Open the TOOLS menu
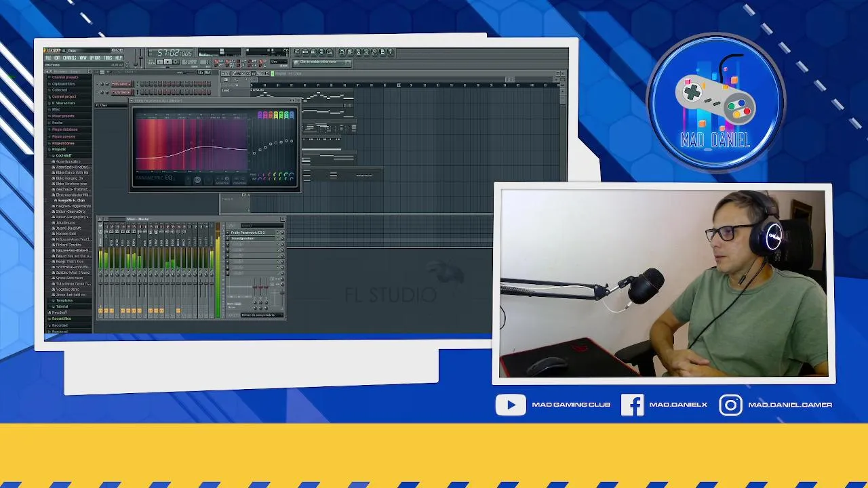Image resolution: width=868 pixels, height=488 pixels. click(x=108, y=58)
